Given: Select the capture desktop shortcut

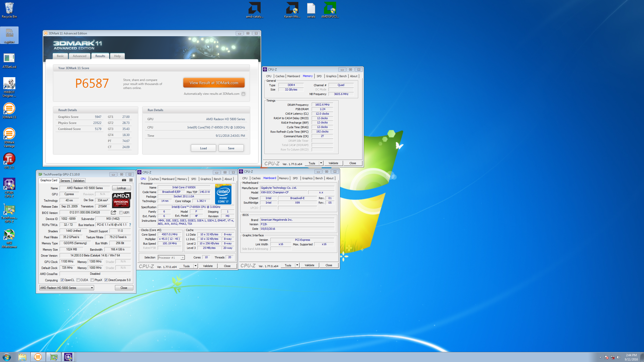Looking at the screenshot, I should pos(9,35).
